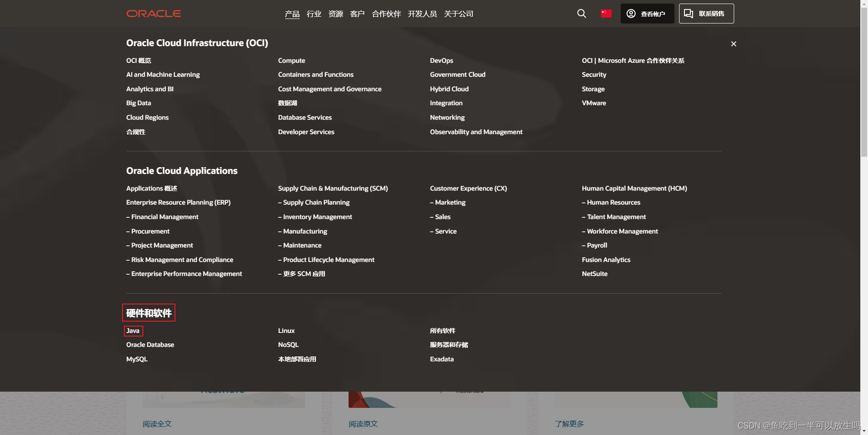This screenshot has height=435, width=868.
Task: Open the Database Services link
Action: 305,117
